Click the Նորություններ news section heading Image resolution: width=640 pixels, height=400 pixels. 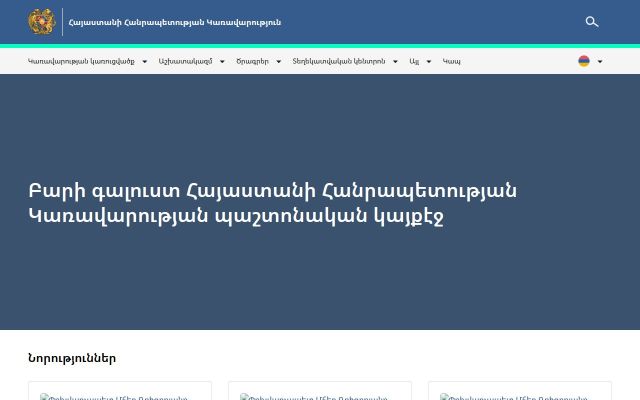(x=72, y=358)
